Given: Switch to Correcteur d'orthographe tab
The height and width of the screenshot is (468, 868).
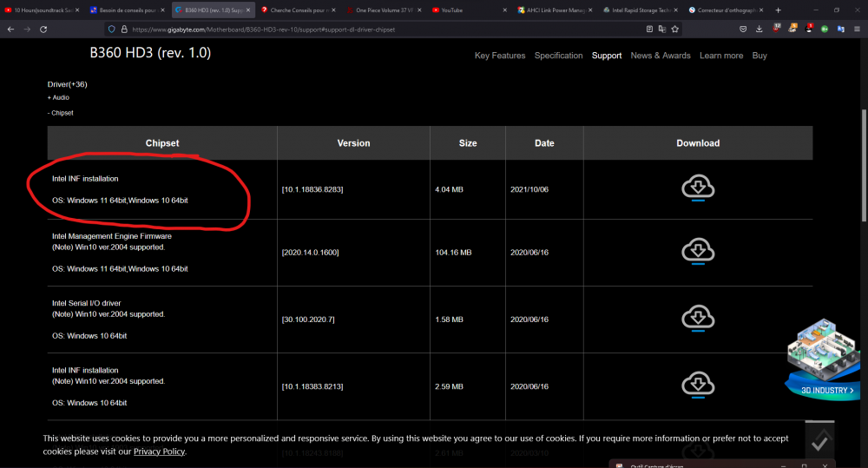Looking at the screenshot, I should point(724,10).
